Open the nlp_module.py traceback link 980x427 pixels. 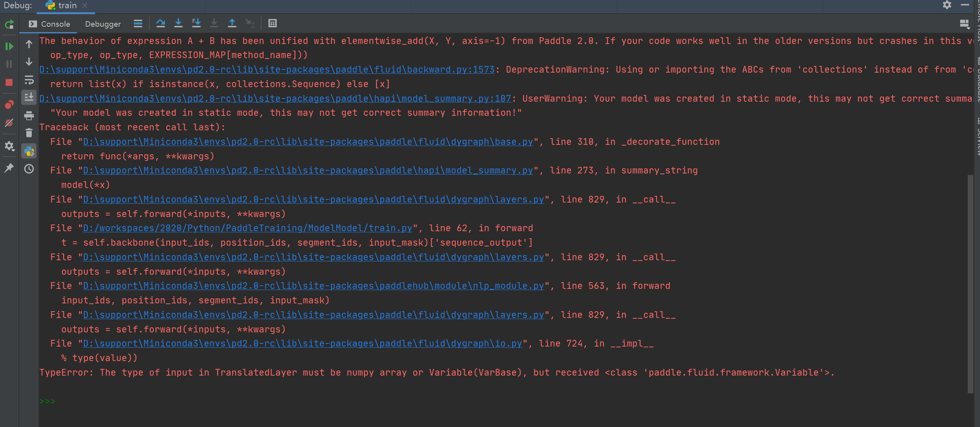[x=314, y=286]
